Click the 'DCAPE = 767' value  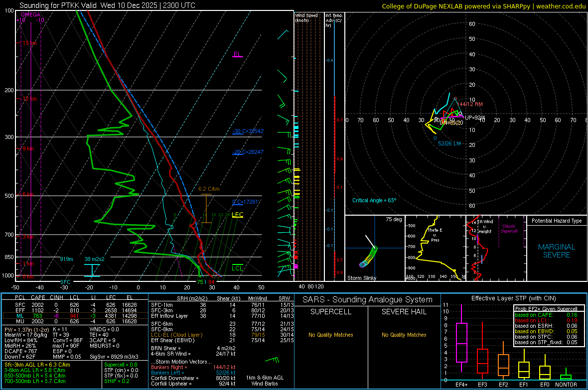click(x=20, y=351)
